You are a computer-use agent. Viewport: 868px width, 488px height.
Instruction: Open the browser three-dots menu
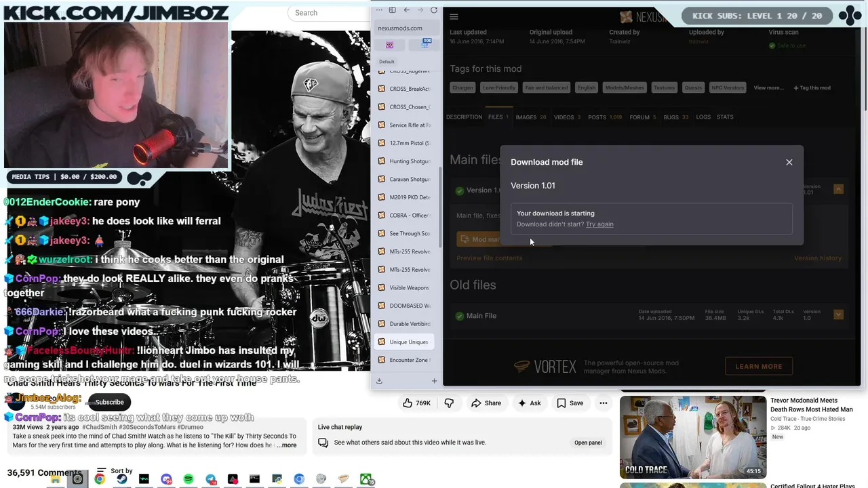coord(379,10)
